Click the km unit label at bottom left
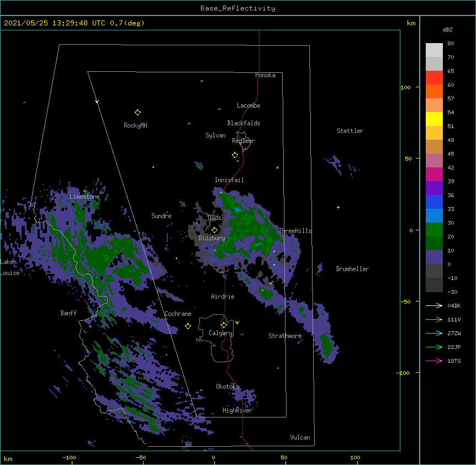Image resolution: width=476 pixels, height=465 pixels. pyautogui.click(x=8, y=459)
